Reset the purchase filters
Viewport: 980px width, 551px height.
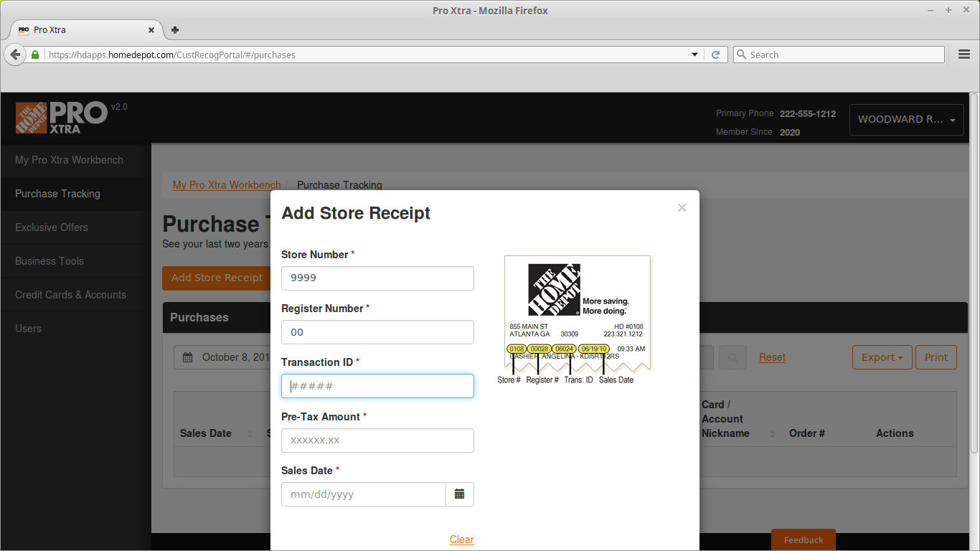(x=771, y=357)
